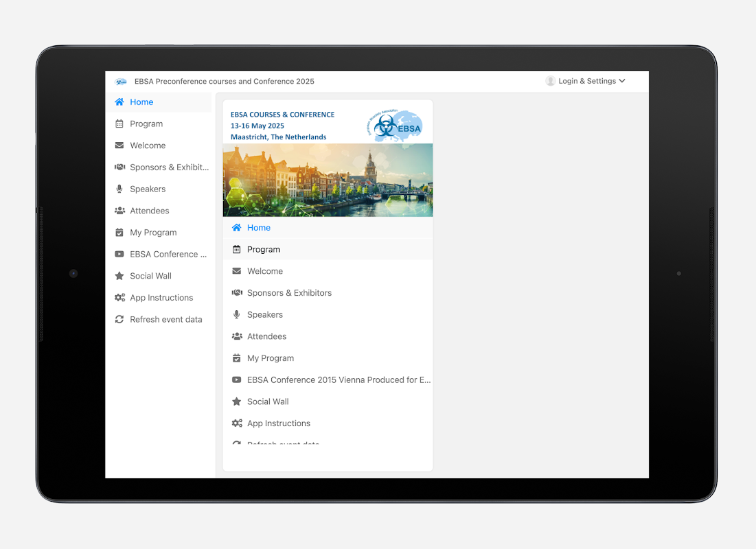Click the user avatar icon in the header
Screen dimensions: 756x549
[551, 81]
